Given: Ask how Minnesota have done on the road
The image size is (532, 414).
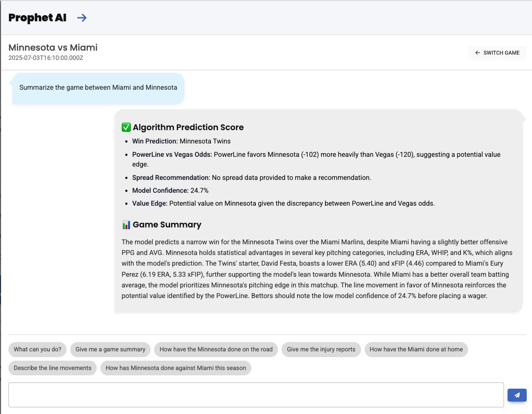Looking at the screenshot, I should (216, 350).
